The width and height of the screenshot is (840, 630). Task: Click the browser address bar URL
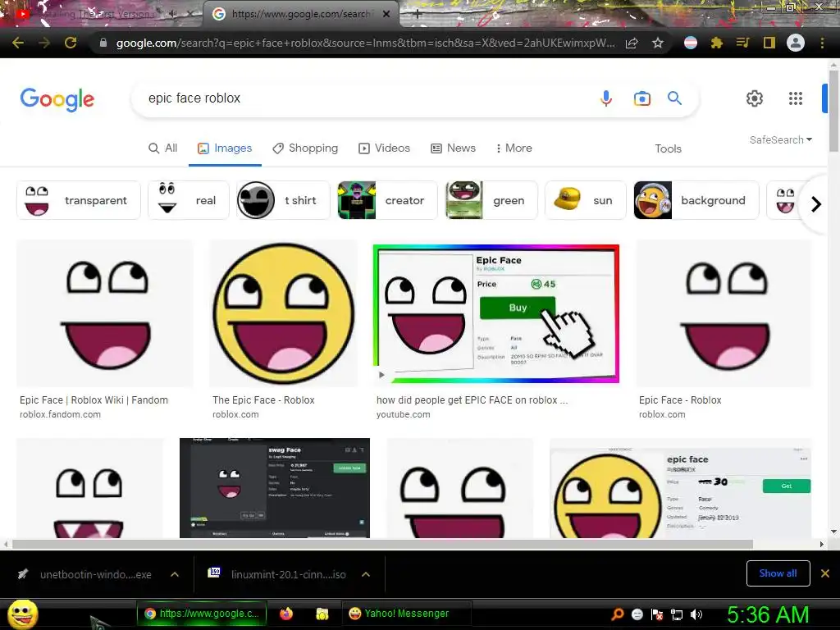pyautogui.click(x=366, y=43)
